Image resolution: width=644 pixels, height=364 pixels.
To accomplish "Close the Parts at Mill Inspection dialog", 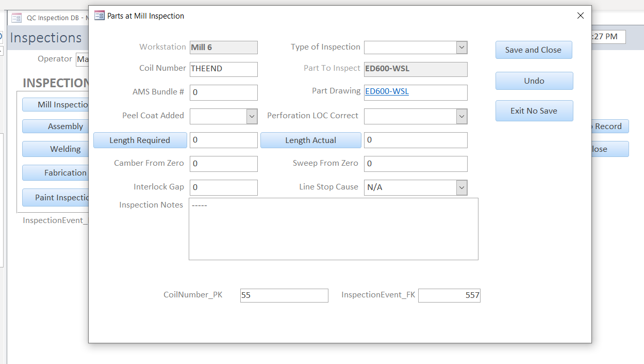I will tap(580, 16).
